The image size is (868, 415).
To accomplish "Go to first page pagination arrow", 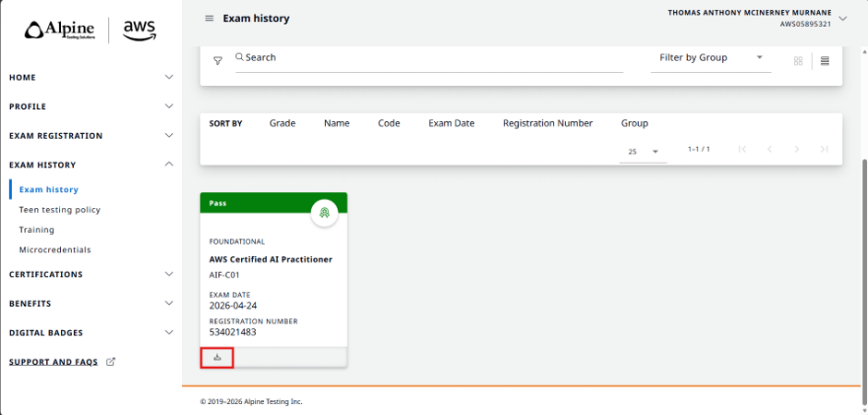I will click(743, 149).
